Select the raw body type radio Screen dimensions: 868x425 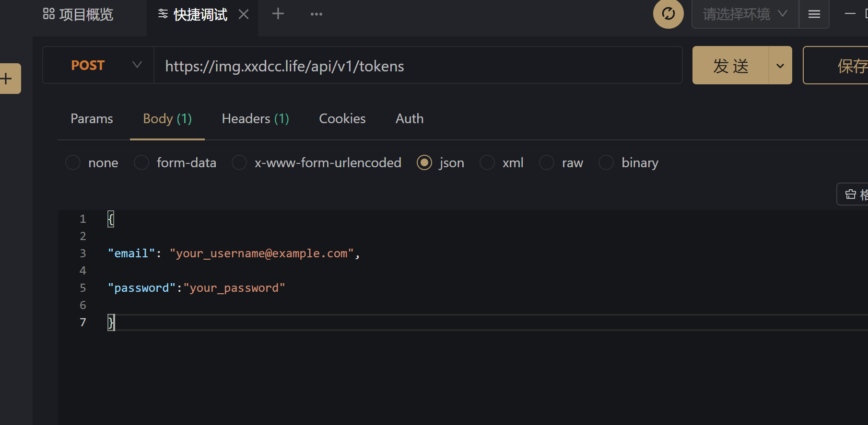click(547, 162)
